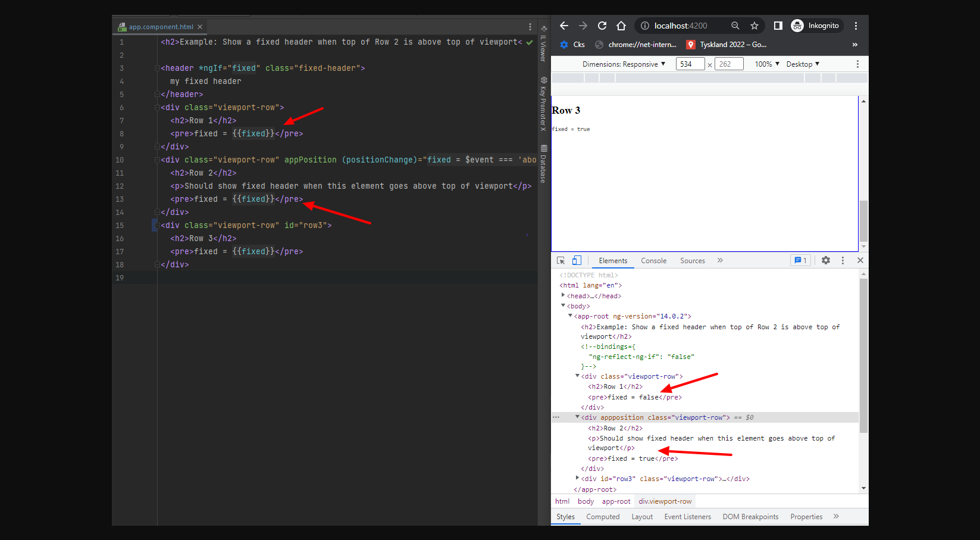This screenshot has height=540, width=980.
Task: Select the inspect element tool in DevTools
Action: tap(561, 260)
